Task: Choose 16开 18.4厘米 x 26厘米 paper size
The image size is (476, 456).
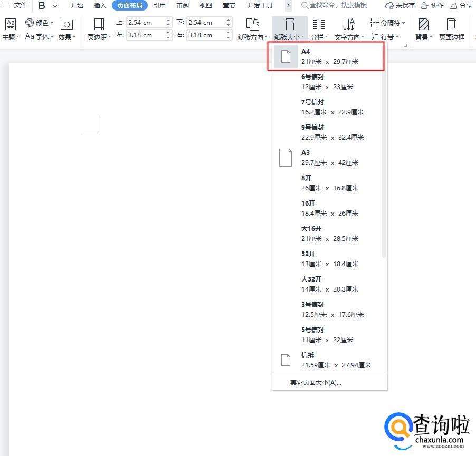Action: click(327, 208)
